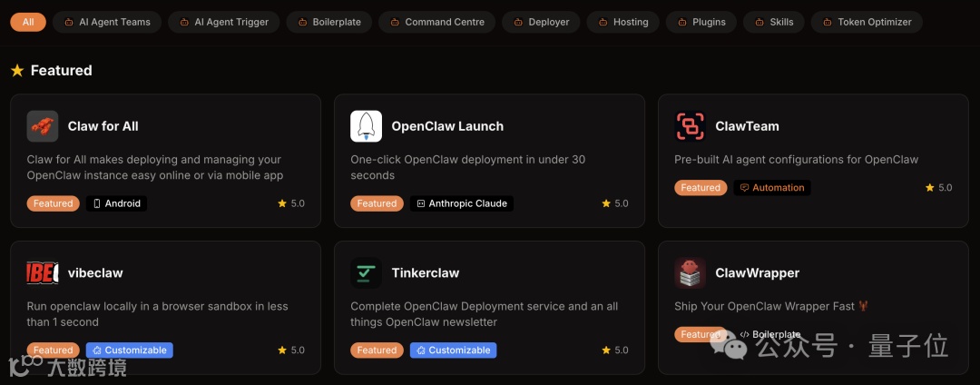Open the OpenClaw Launch listing title
This screenshot has width=980, height=385.
[x=447, y=126]
